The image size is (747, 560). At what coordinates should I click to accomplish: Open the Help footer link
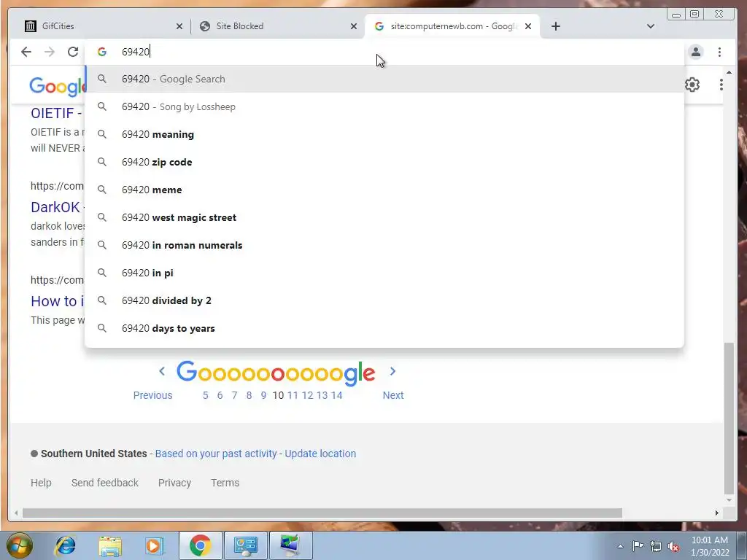point(41,483)
